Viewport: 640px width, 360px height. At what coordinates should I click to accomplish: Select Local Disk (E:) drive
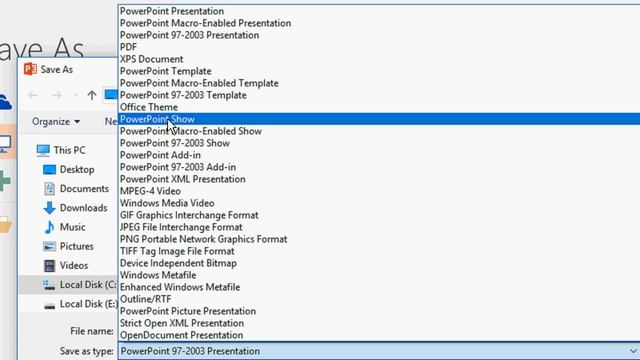click(80, 304)
